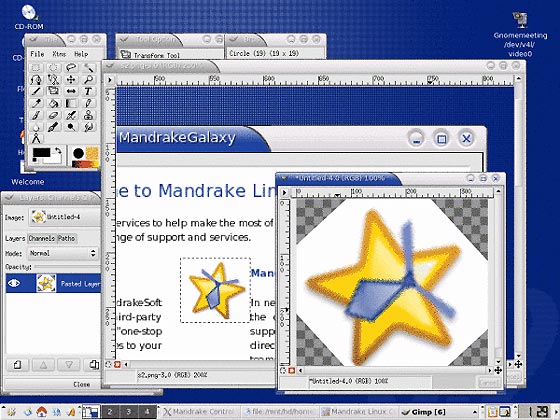560x420 pixels.
Task: Open the File menu in the toolbox
Action: coord(37,54)
